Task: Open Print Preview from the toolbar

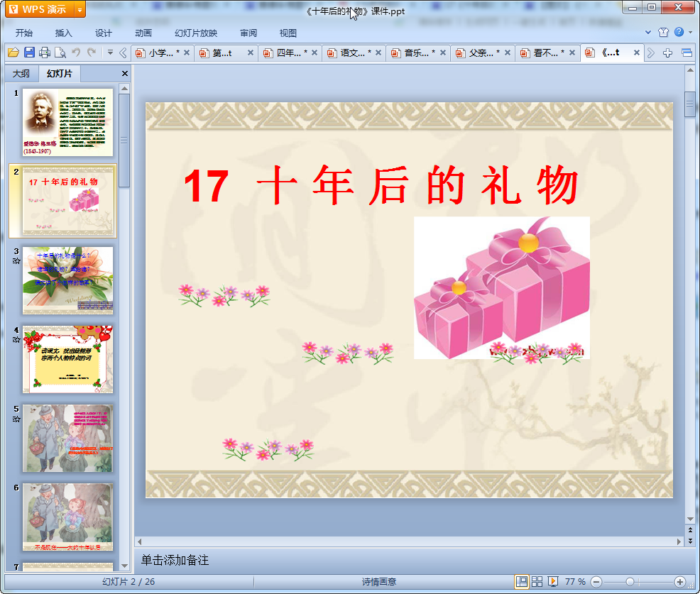Action: click(x=60, y=53)
